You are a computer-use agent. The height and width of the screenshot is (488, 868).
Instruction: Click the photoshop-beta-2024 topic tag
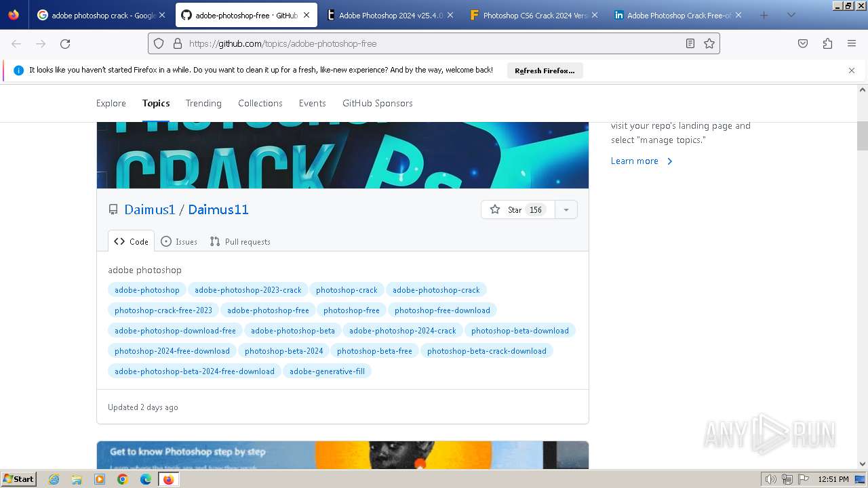283,351
